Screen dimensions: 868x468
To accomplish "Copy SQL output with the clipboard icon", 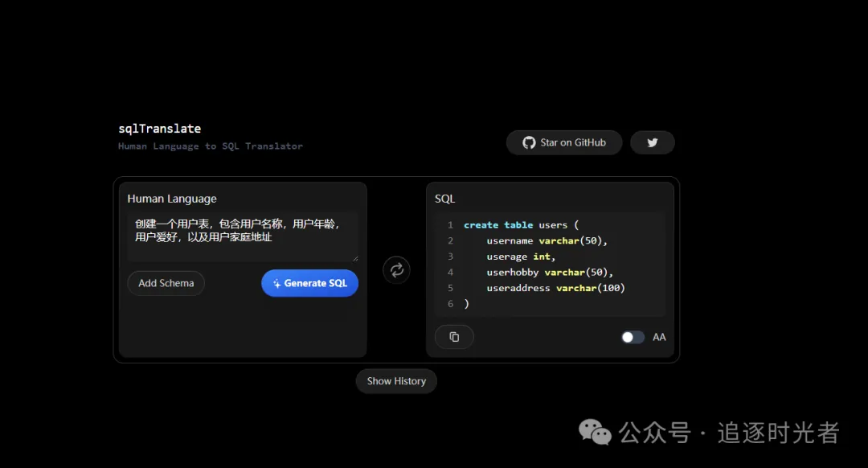I will [454, 337].
